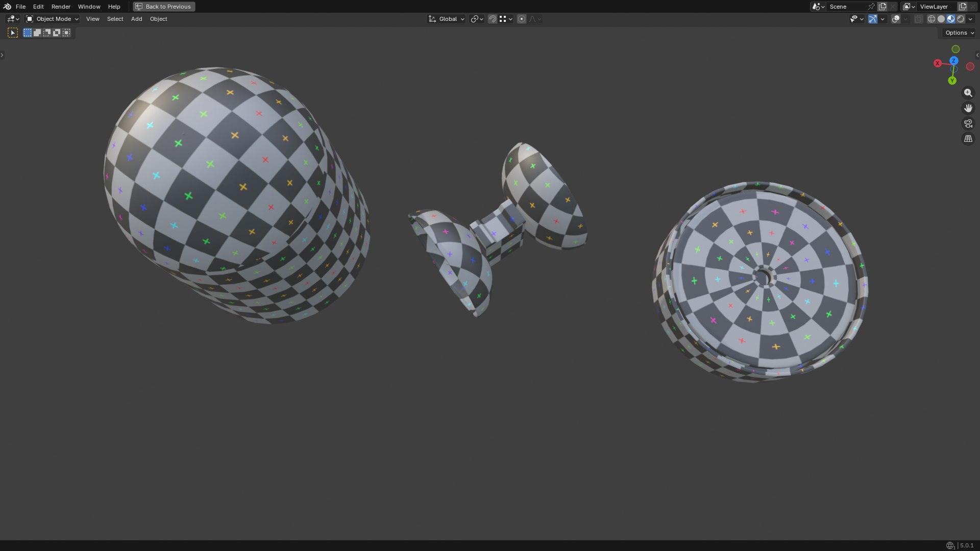Open the viewport Object menu
This screenshot has height=551, width=980.
(x=158, y=19)
